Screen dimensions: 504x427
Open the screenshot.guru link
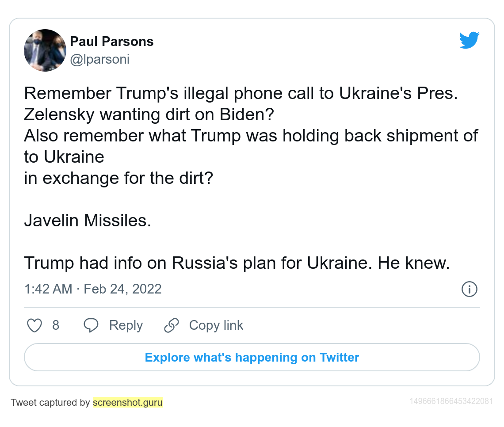point(128,403)
